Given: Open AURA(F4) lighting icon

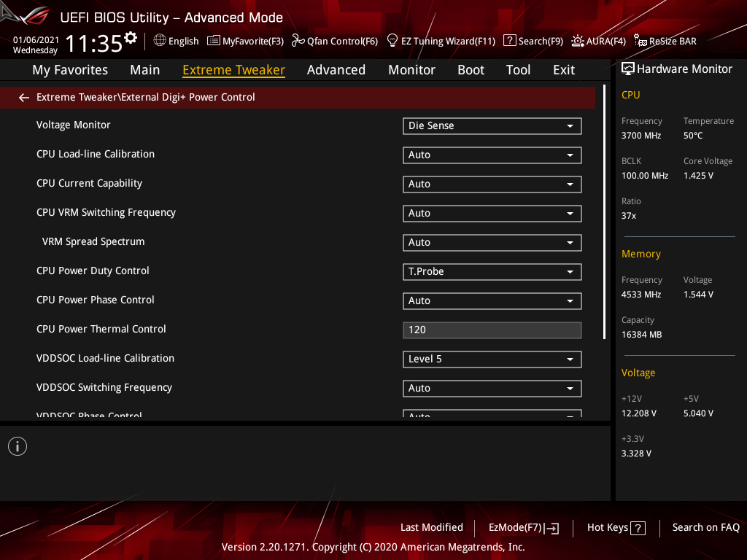Looking at the screenshot, I should point(578,41).
